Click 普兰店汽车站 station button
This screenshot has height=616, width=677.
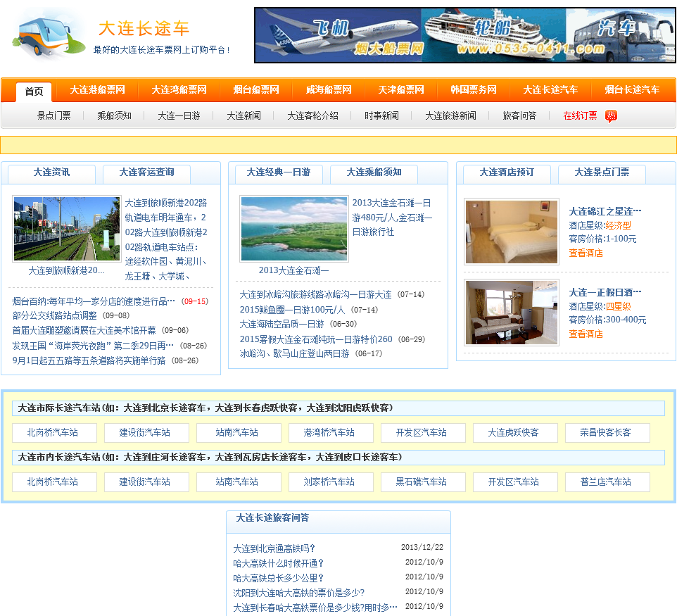pyautogui.click(x=607, y=482)
